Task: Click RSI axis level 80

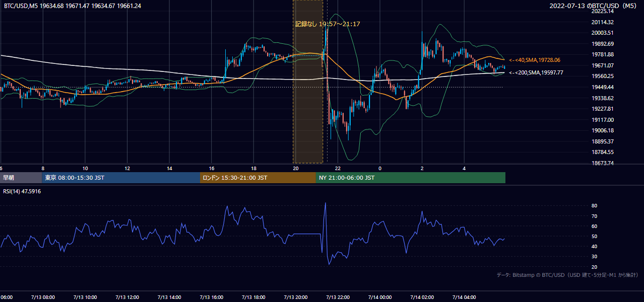Action: (594, 206)
